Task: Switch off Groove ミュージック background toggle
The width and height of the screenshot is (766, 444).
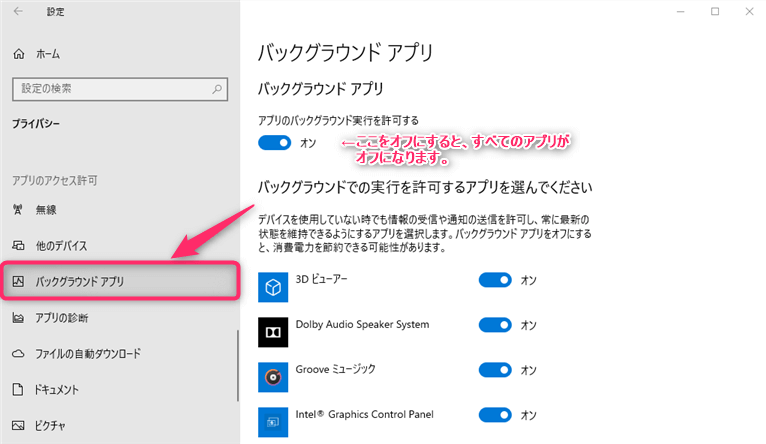Action: pyautogui.click(x=495, y=370)
